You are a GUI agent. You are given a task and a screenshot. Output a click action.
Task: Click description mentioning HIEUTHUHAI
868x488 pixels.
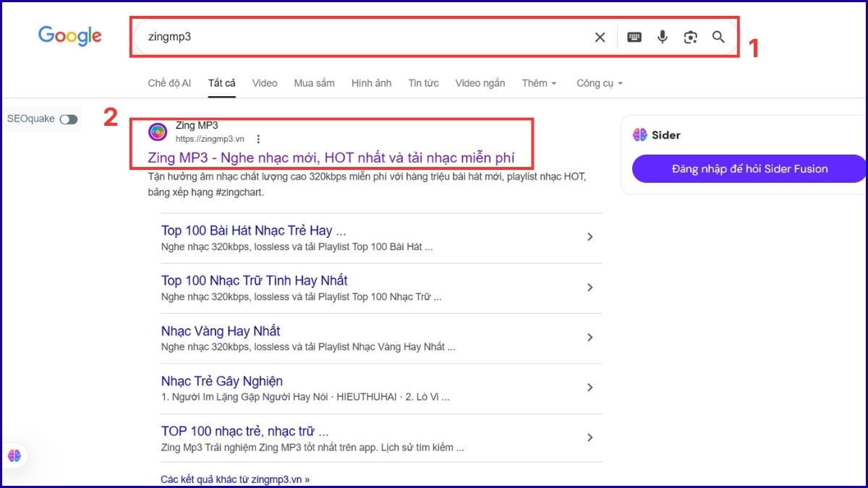tap(305, 397)
